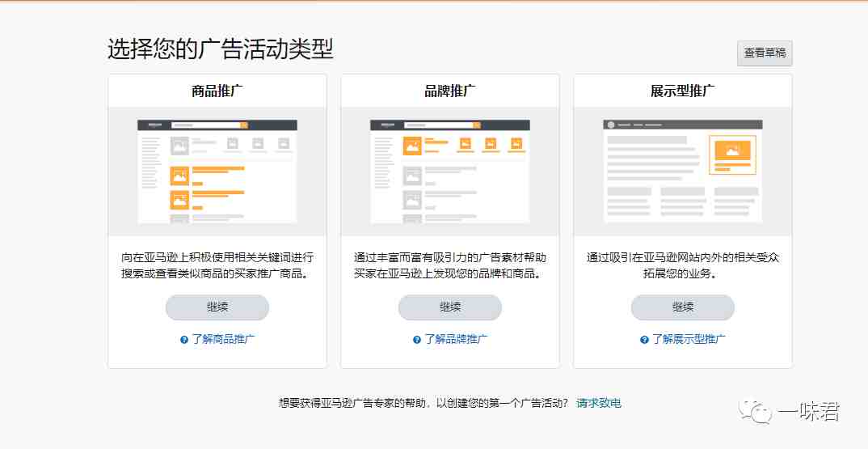Click 品牌推广 card title
This screenshot has width=868, height=449.
(450, 91)
